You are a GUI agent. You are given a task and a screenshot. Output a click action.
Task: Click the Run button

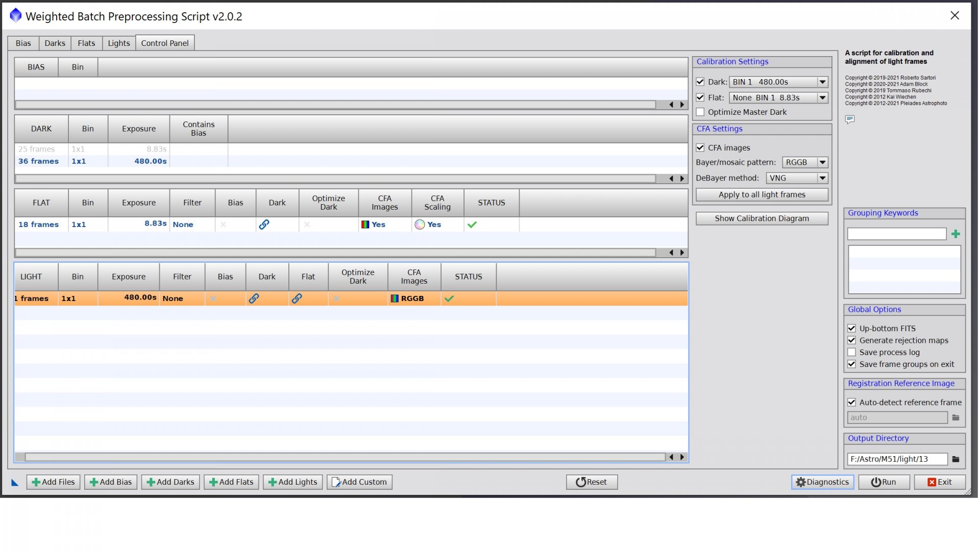point(884,482)
